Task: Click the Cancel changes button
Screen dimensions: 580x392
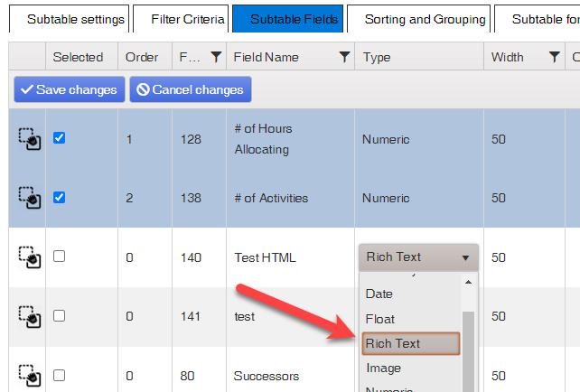Action: pyautogui.click(x=191, y=89)
